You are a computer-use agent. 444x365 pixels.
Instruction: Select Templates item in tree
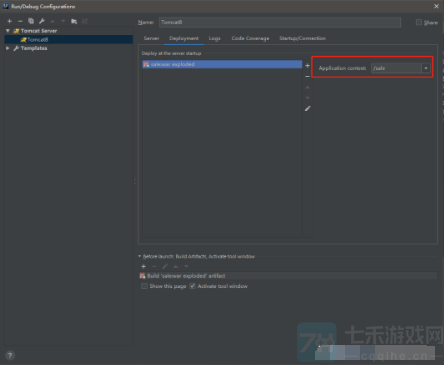pyautogui.click(x=34, y=48)
